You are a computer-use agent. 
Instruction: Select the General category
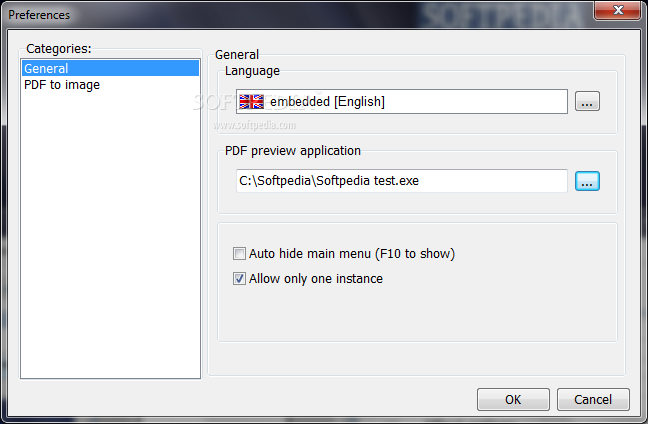pyautogui.click(x=110, y=68)
